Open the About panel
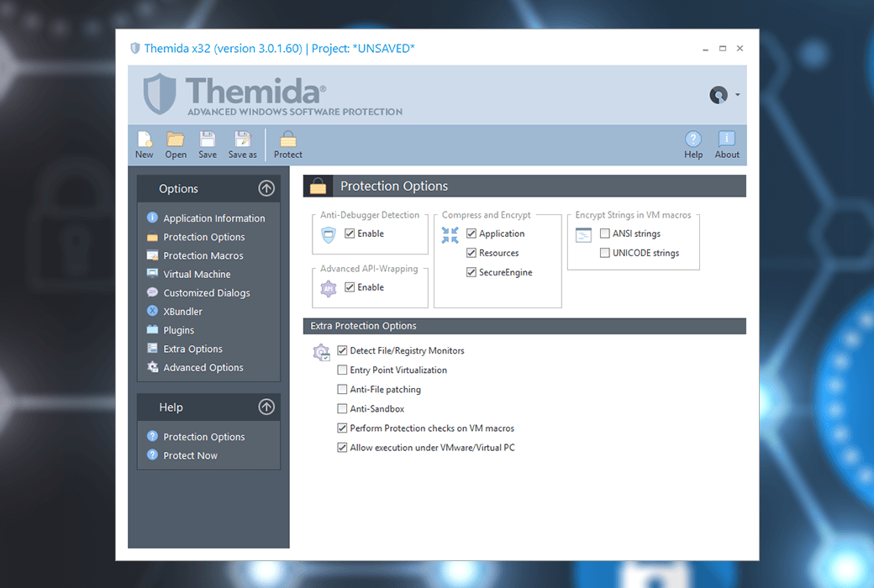The height and width of the screenshot is (588, 874). tap(726, 144)
